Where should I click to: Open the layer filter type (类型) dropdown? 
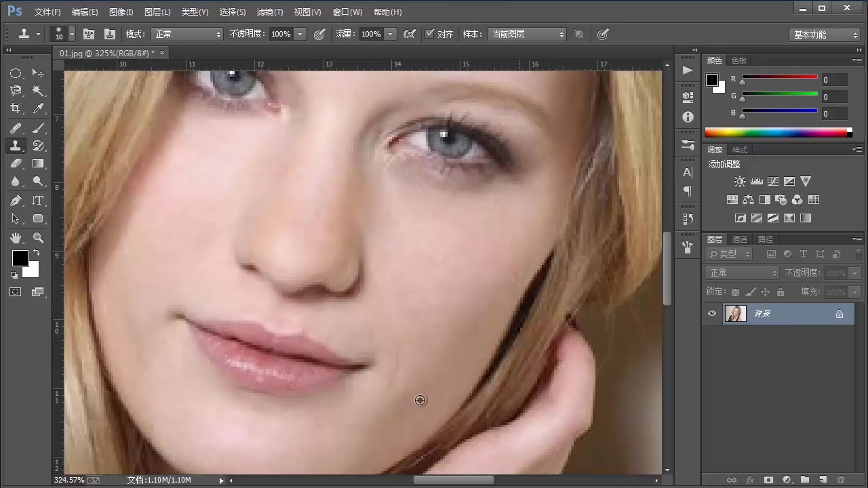tap(730, 254)
